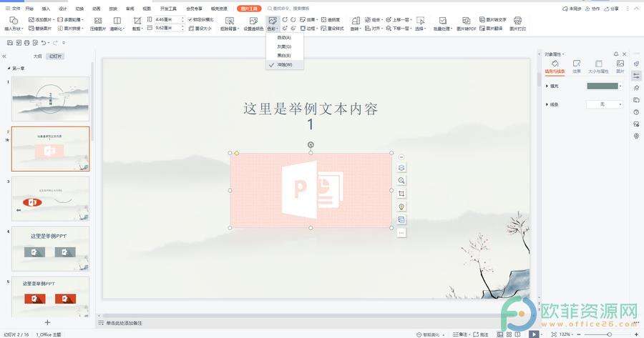This screenshot has width=644, height=338.
Task: Click the save icon in quick toolbar
Action: 10,43
